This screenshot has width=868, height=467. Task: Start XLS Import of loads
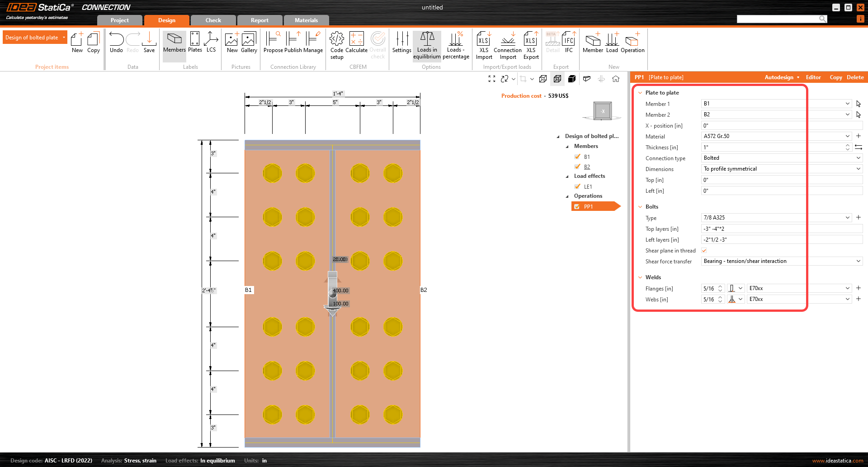click(x=484, y=44)
